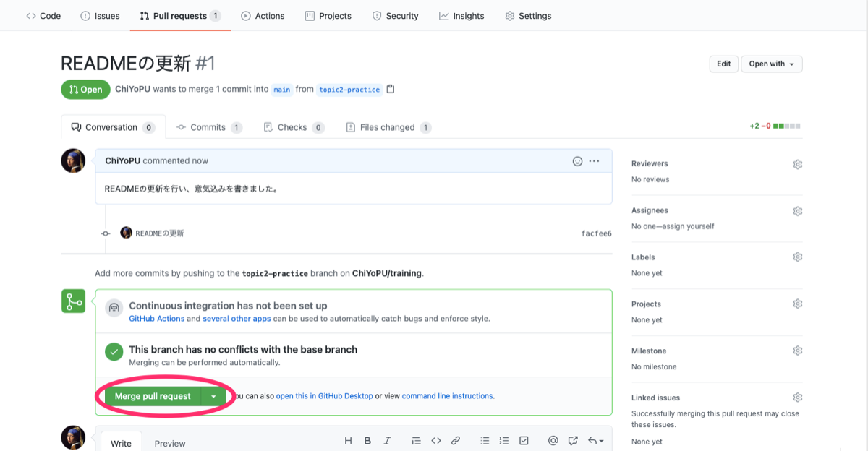Viewport: 868px width, 451px height.
Task: Open the Code tab
Action: click(43, 16)
